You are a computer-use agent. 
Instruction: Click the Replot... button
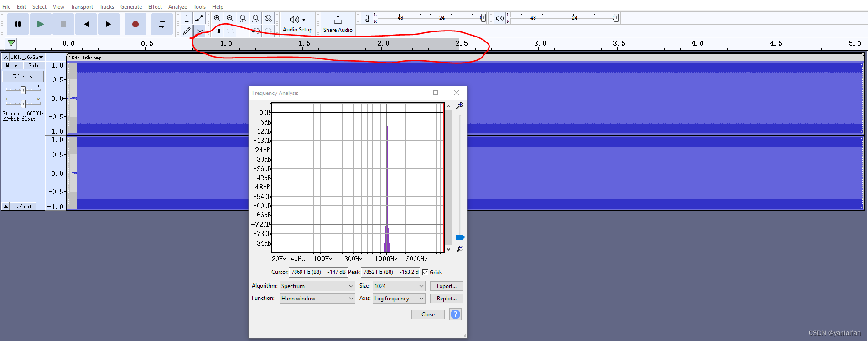point(447,298)
